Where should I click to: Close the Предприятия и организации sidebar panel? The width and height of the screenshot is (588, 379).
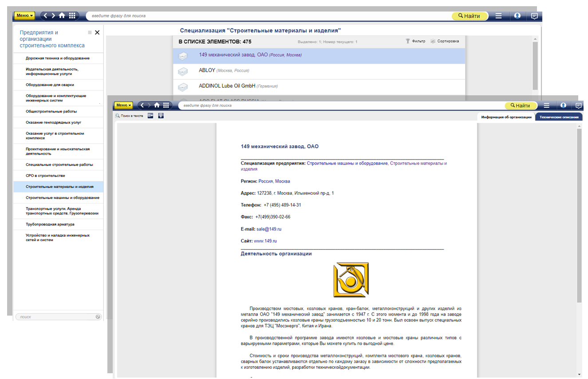(97, 32)
